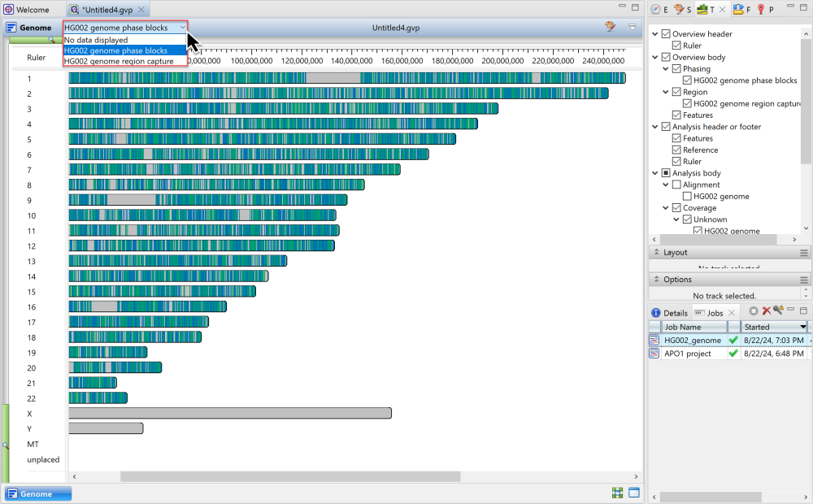The image size is (813, 504).
Task: Collapse the Region tree node
Action: click(x=666, y=92)
